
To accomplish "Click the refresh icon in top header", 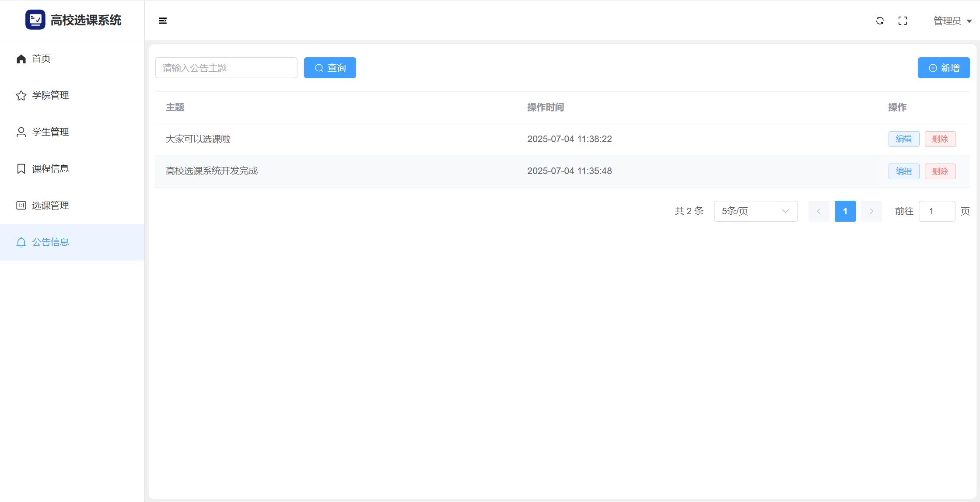I will tap(880, 21).
